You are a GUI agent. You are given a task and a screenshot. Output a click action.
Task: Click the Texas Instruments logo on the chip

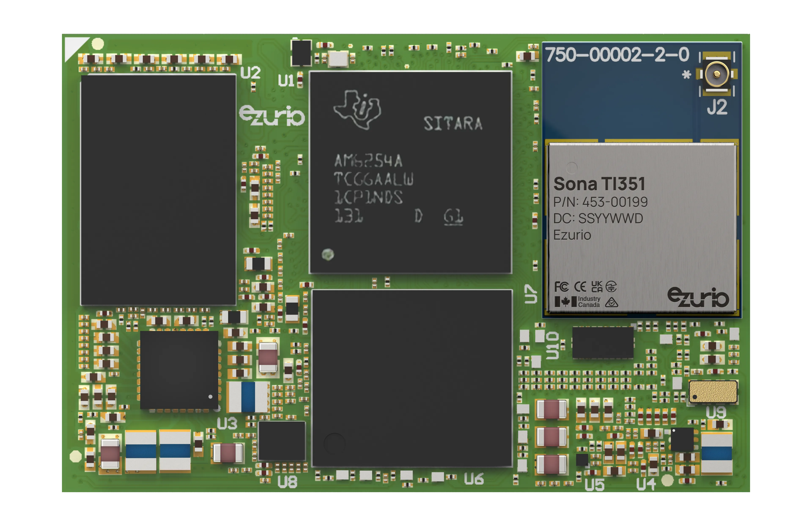click(x=357, y=109)
